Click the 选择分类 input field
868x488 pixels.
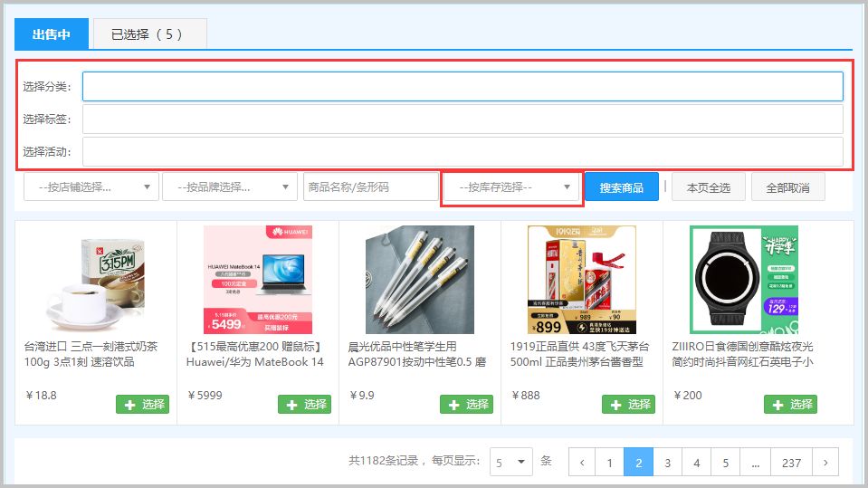pyautogui.click(x=463, y=86)
